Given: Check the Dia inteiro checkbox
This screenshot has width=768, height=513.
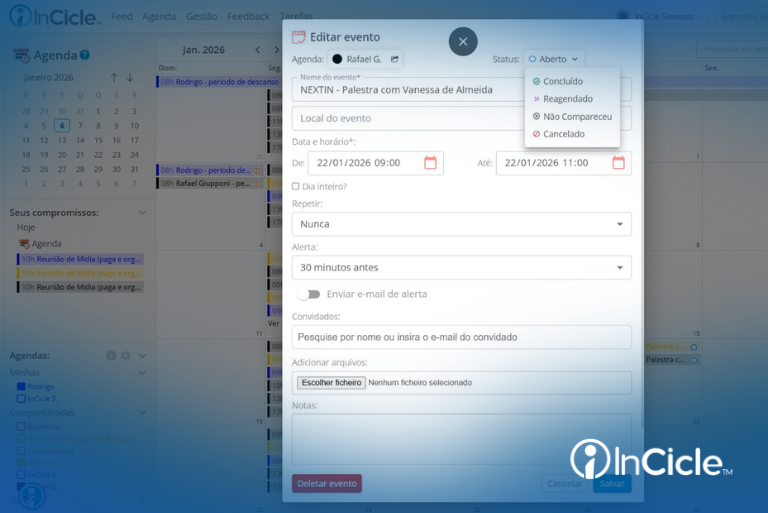Looking at the screenshot, I should coord(295,186).
